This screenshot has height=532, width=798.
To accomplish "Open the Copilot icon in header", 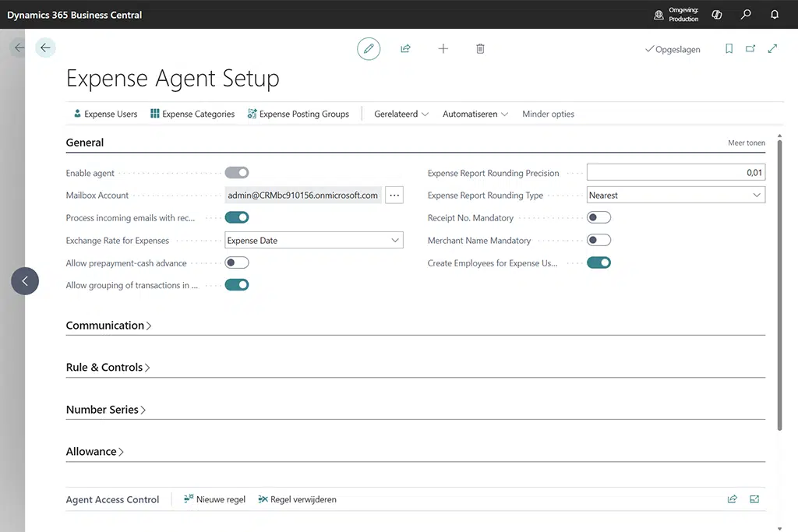I will coord(717,15).
